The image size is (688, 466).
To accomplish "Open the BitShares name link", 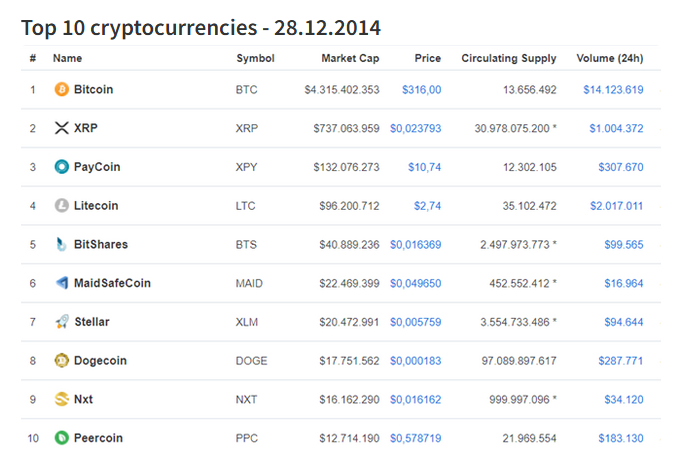I will pos(101,244).
